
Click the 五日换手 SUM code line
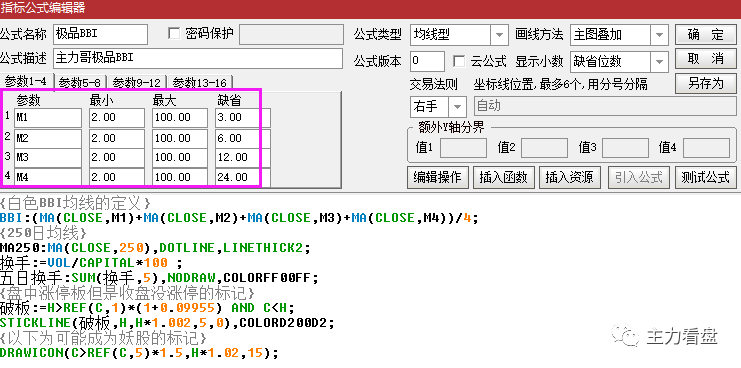point(160,277)
